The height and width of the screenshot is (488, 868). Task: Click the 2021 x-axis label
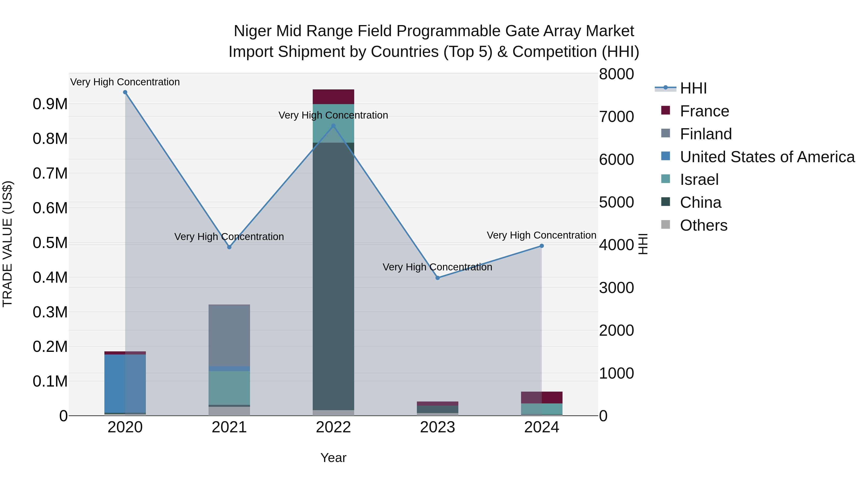pyautogui.click(x=229, y=427)
